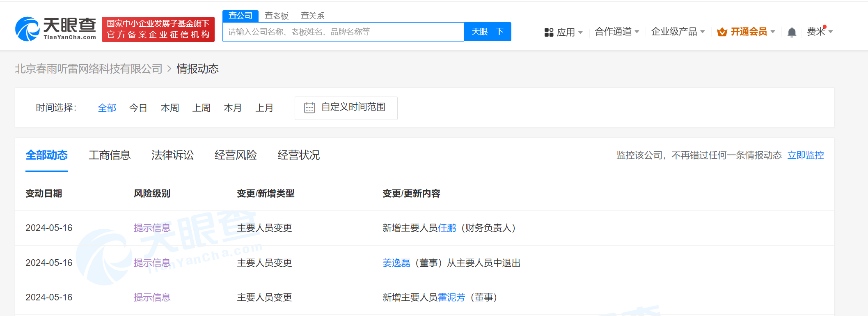Click the 立即监控 link
Image resolution: width=868 pixels, height=316 pixels.
(x=805, y=155)
